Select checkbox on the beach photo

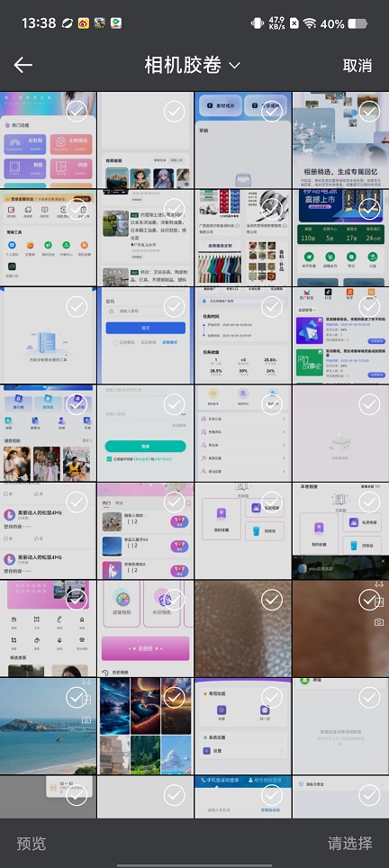(77, 698)
